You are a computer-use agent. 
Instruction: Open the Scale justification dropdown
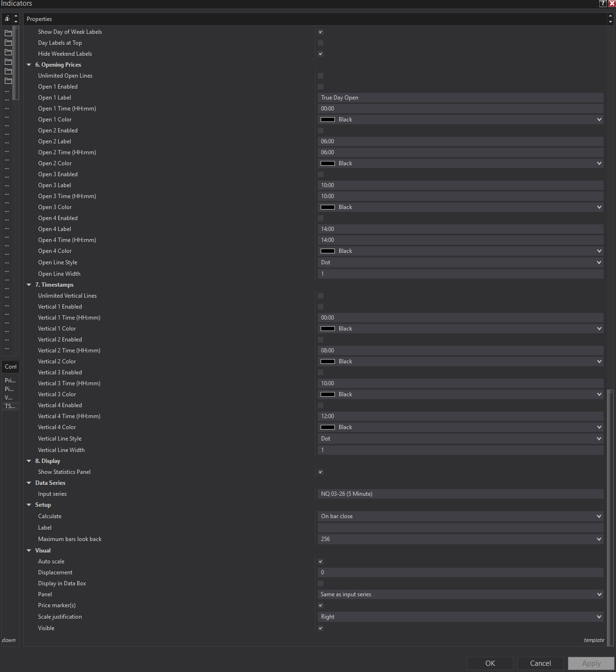[x=460, y=617]
